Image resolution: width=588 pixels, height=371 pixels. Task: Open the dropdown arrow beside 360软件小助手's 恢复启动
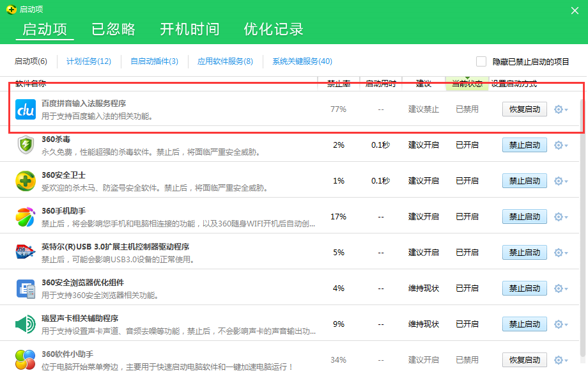[x=559, y=359]
